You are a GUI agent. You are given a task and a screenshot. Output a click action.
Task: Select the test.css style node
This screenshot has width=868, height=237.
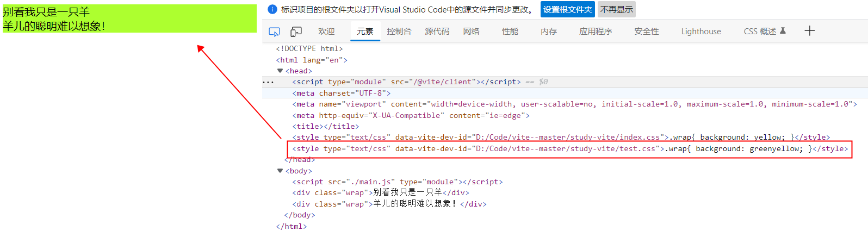[x=570, y=149]
